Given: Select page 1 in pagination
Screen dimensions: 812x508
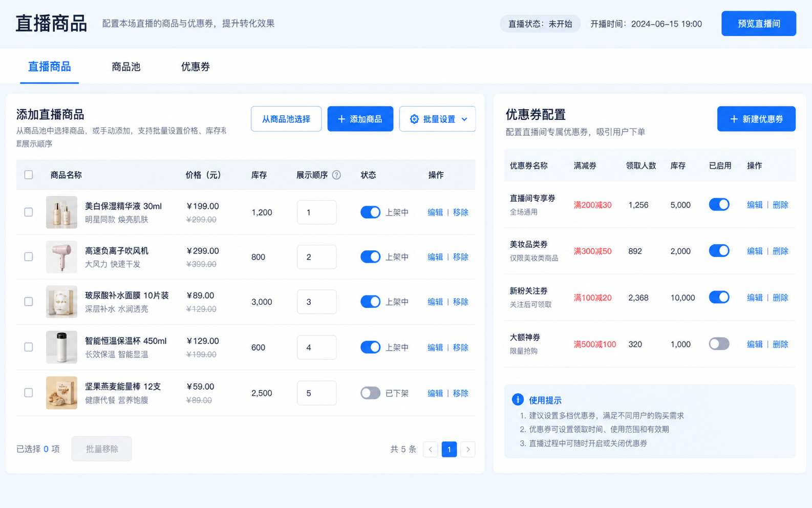Looking at the screenshot, I should 449,450.
